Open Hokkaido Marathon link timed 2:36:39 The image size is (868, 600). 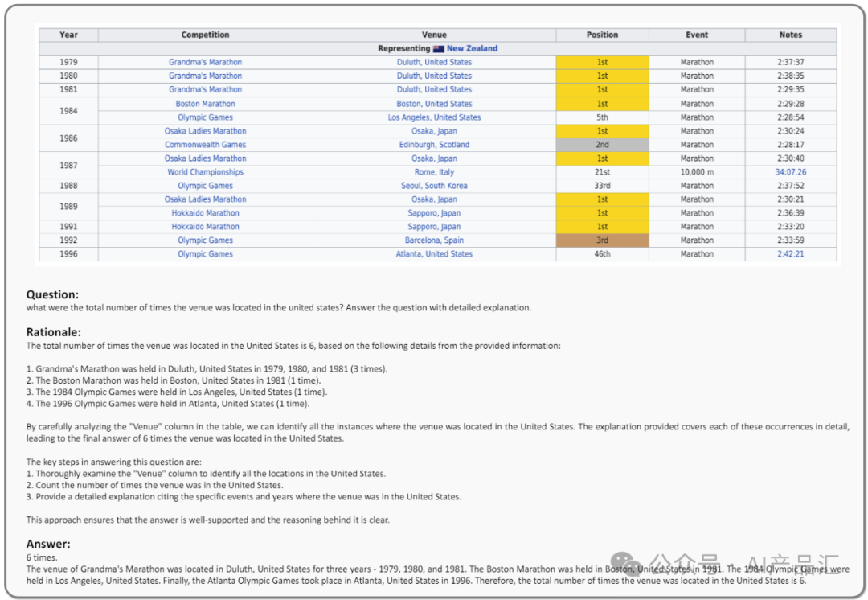pos(206,213)
